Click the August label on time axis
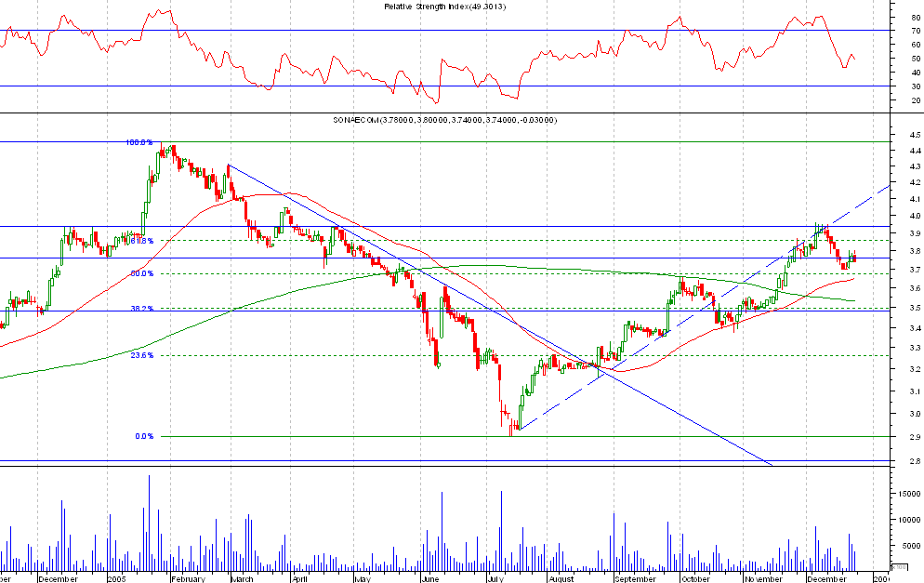This screenshot has width=924, height=583. (561, 579)
